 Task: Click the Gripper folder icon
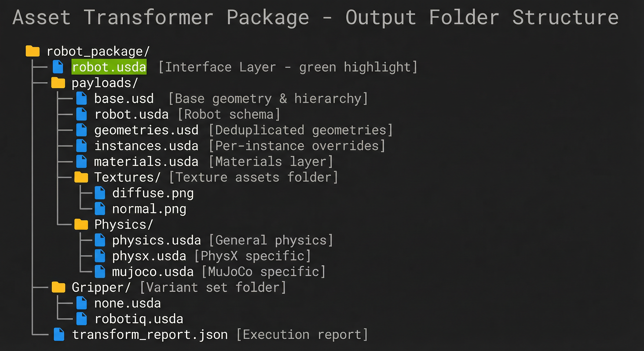point(58,287)
